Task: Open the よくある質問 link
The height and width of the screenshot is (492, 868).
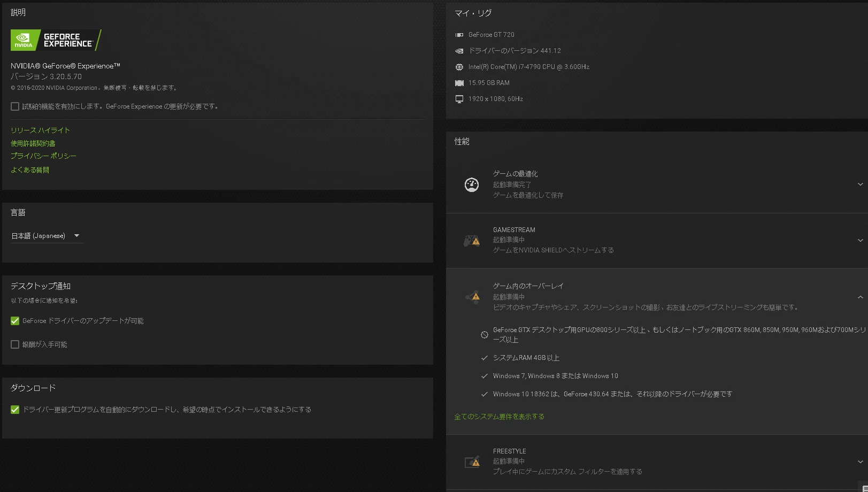Action: pyautogui.click(x=30, y=170)
